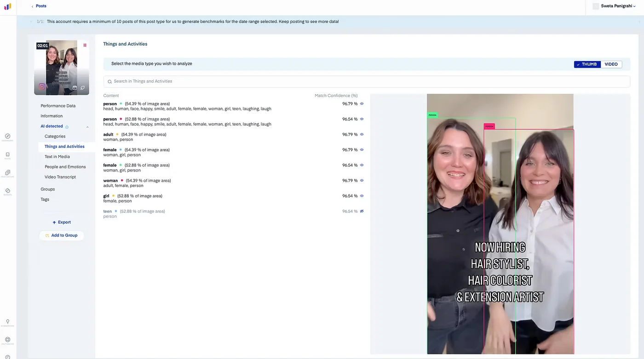Go back via the Posts link
Image resolution: width=644 pixels, height=359 pixels.
tap(41, 6)
